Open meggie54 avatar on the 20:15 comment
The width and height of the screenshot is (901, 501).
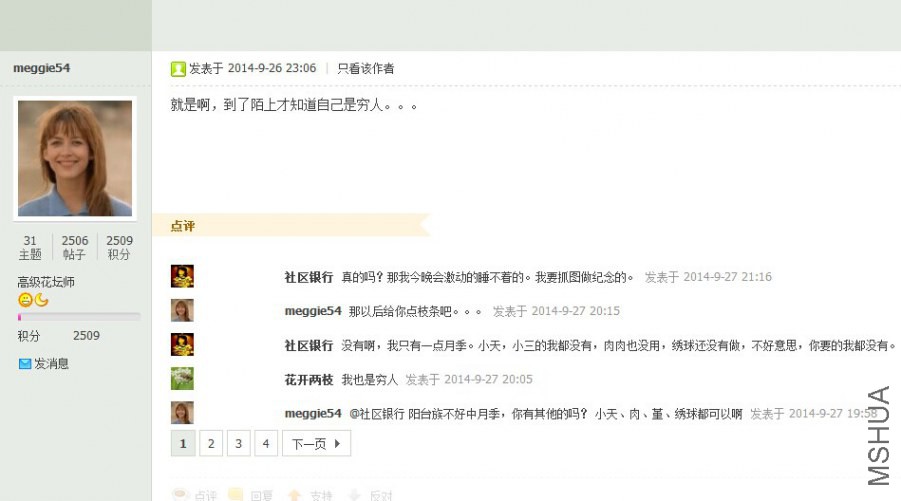tap(182, 310)
